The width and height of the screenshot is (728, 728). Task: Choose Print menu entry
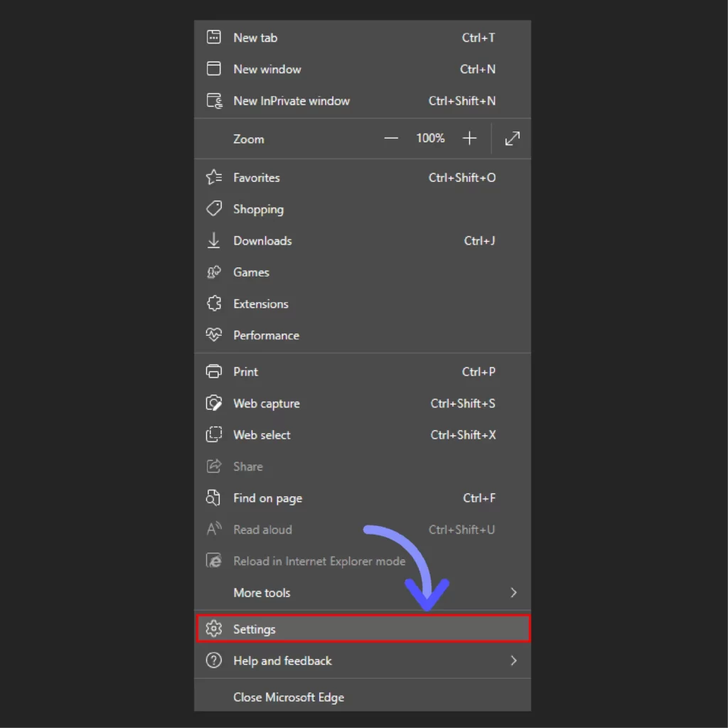pyautogui.click(x=362, y=372)
